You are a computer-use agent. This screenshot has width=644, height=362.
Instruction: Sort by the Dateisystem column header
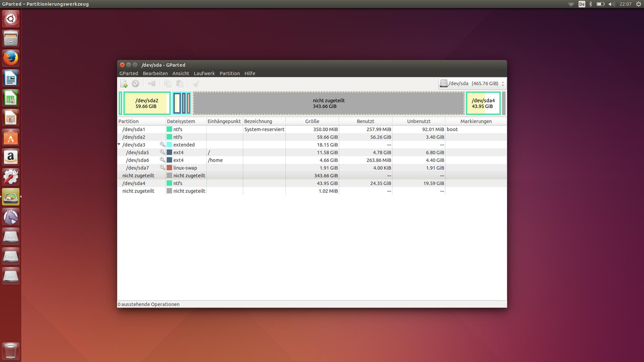tap(186, 121)
